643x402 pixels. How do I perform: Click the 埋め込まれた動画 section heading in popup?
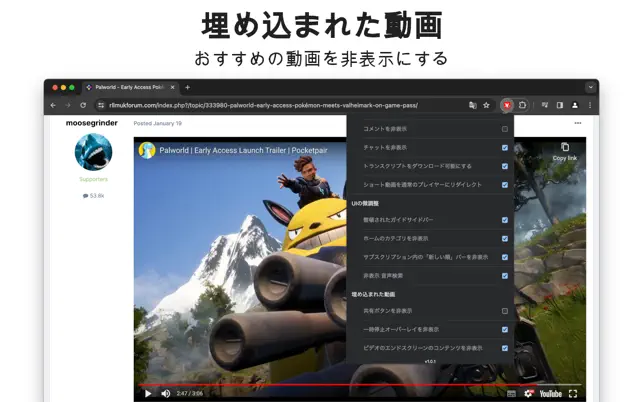click(373, 295)
